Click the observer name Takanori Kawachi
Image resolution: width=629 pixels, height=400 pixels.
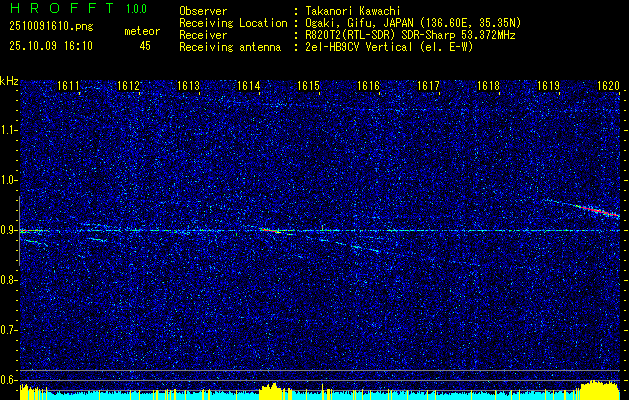click(353, 11)
